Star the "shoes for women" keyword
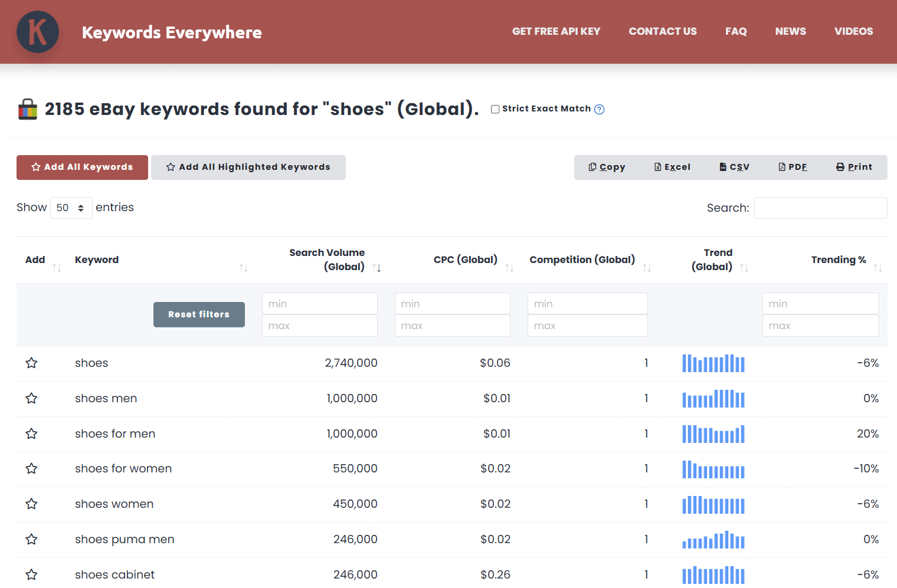The width and height of the screenshot is (897, 588). coord(32,468)
